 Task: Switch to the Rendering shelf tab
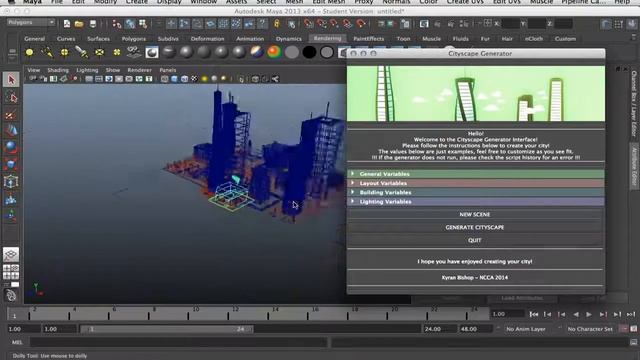pos(327,38)
